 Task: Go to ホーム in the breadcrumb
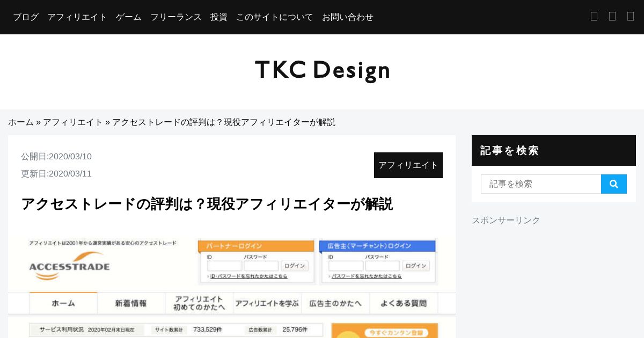21,122
